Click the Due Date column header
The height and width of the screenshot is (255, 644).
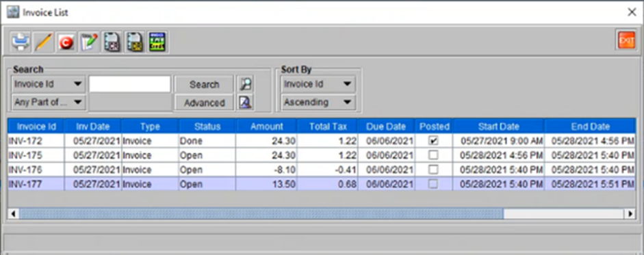[x=386, y=126]
